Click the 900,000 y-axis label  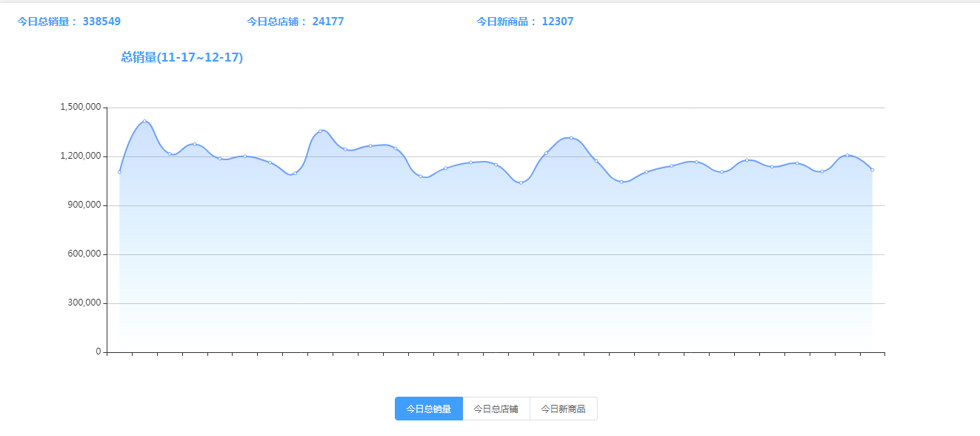[84, 205]
